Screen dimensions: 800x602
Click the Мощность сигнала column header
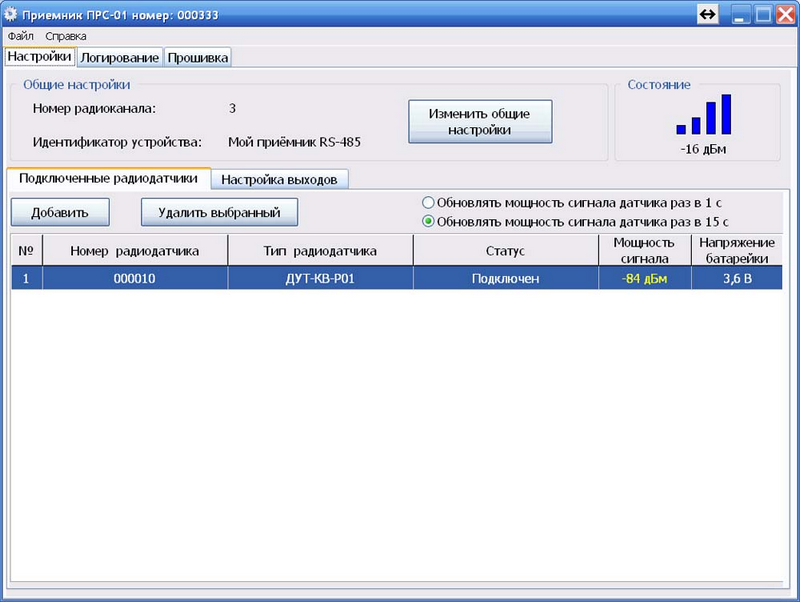644,250
